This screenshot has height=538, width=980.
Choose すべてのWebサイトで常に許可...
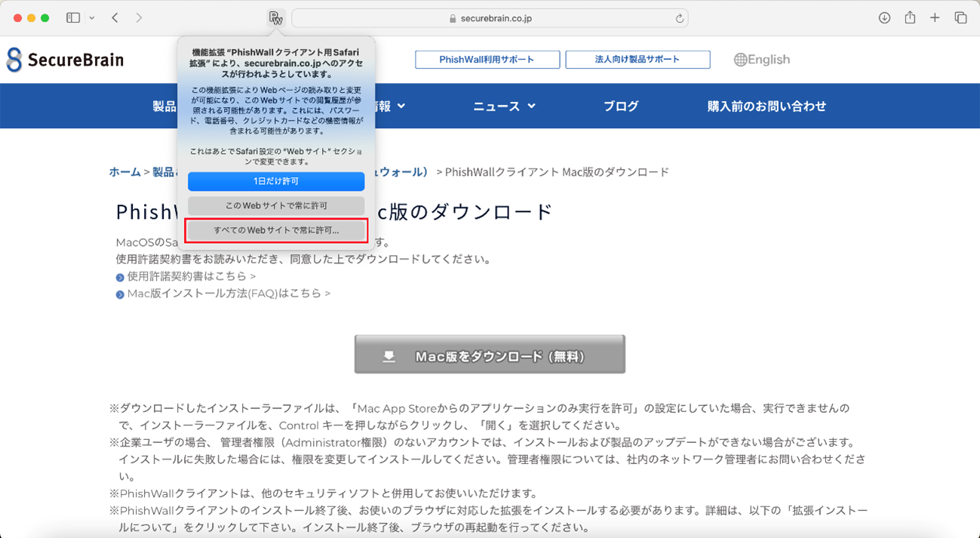click(x=276, y=230)
